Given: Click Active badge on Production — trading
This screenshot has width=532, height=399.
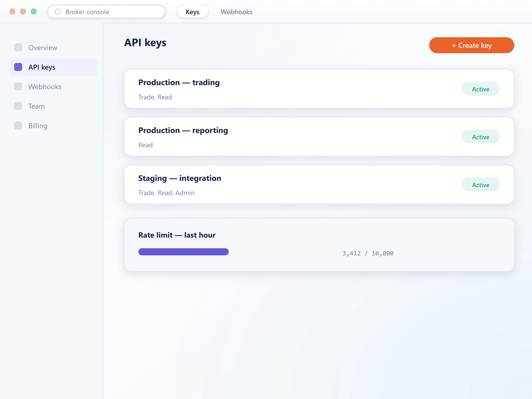Looking at the screenshot, I should (481, 89).
